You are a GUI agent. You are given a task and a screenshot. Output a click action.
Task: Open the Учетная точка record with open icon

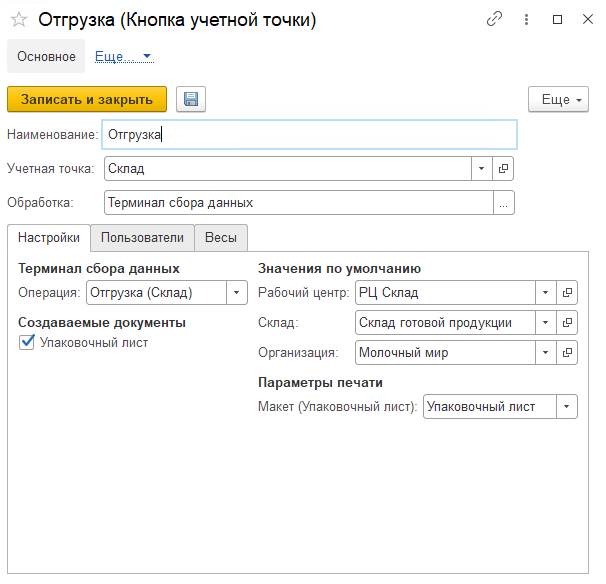[x=504, y=169]
